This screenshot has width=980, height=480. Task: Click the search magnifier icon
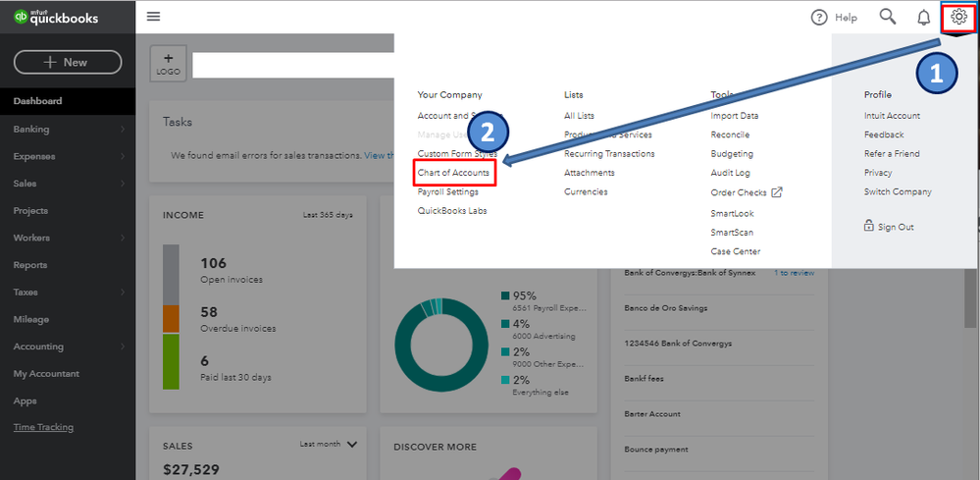coord(888,17)
